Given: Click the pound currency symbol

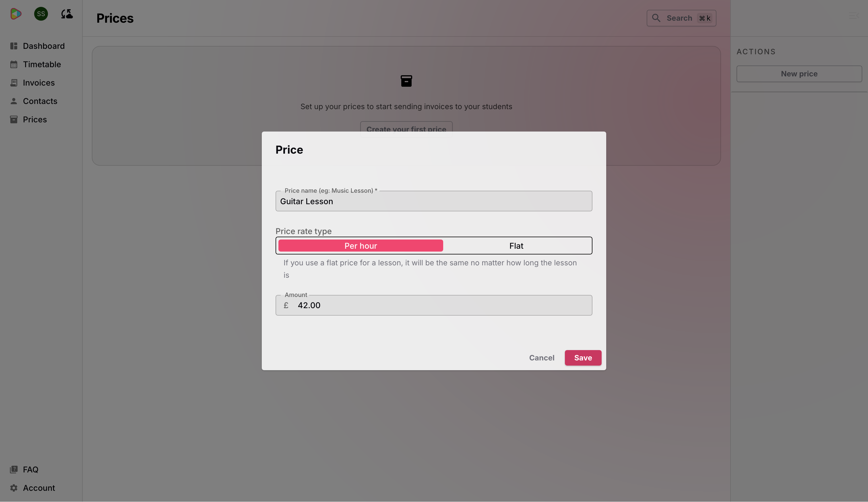Looking at the screenshot, I should click(x=286, y=305).
